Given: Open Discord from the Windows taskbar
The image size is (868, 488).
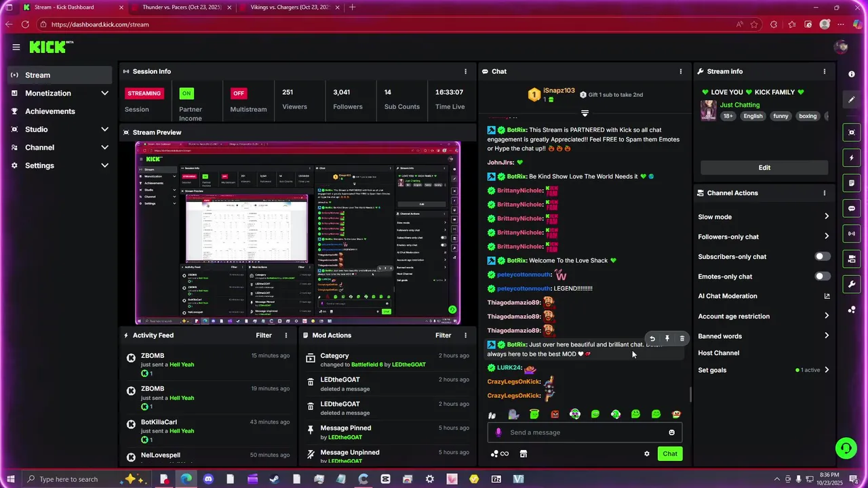Looking at the screenshot, I should tap(208, 479).
